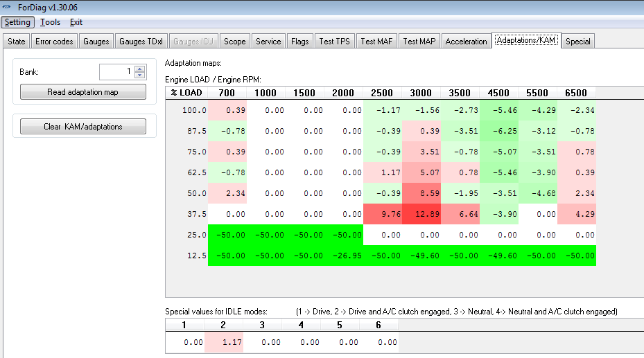Choose Exit from the menu bar
The height and width of the screenshot is (358, 644).
pyautogui.click(x=76, y=22)
